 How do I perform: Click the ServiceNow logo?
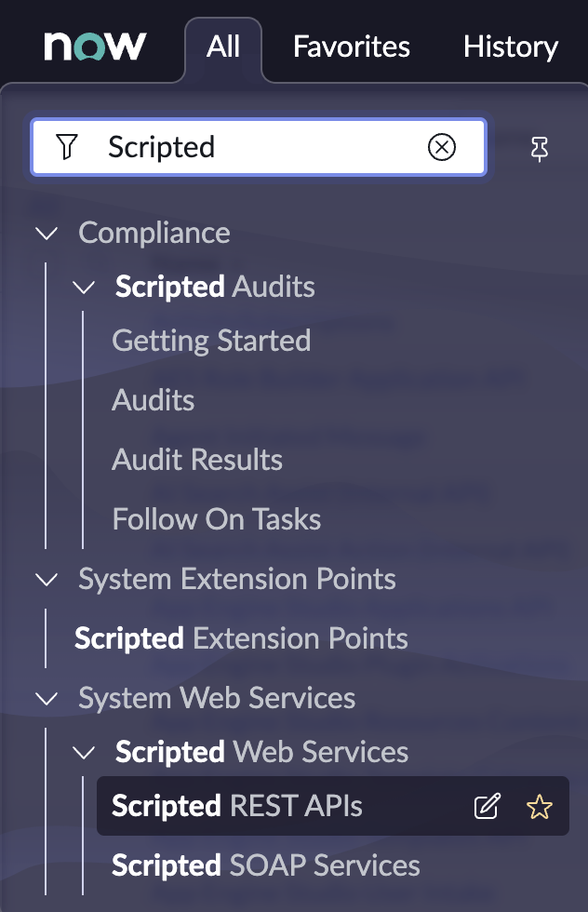click(x=96, y=44)
